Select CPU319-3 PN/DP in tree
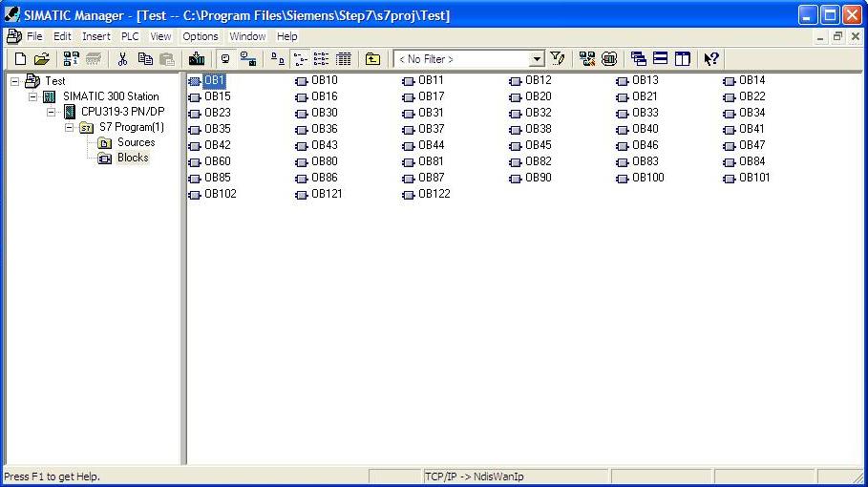The image size is (868, 487). [123, 112]
